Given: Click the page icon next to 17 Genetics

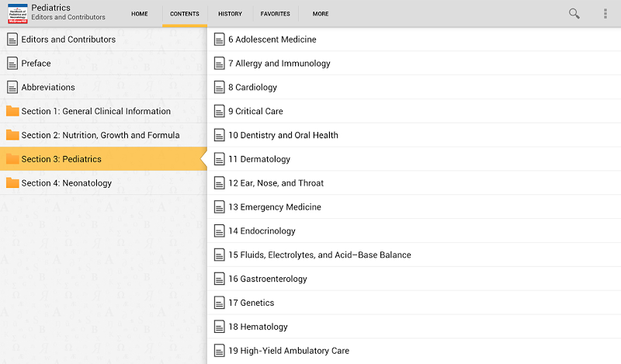Looking at the screenshot, I should click(220, 303).
